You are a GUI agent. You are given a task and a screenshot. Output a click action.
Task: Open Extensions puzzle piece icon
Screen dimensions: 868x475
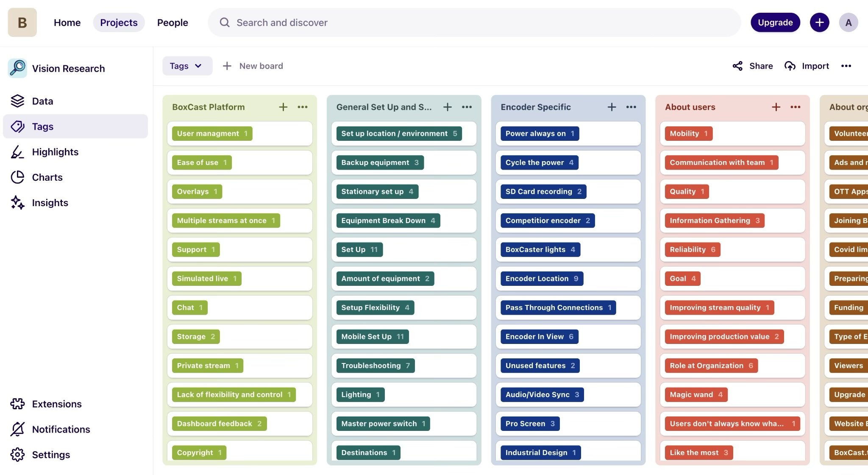17,404
